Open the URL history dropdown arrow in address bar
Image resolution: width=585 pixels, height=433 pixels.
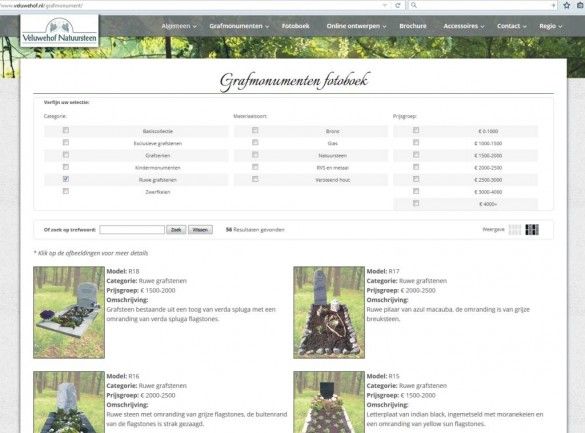(x=385, y=5)
